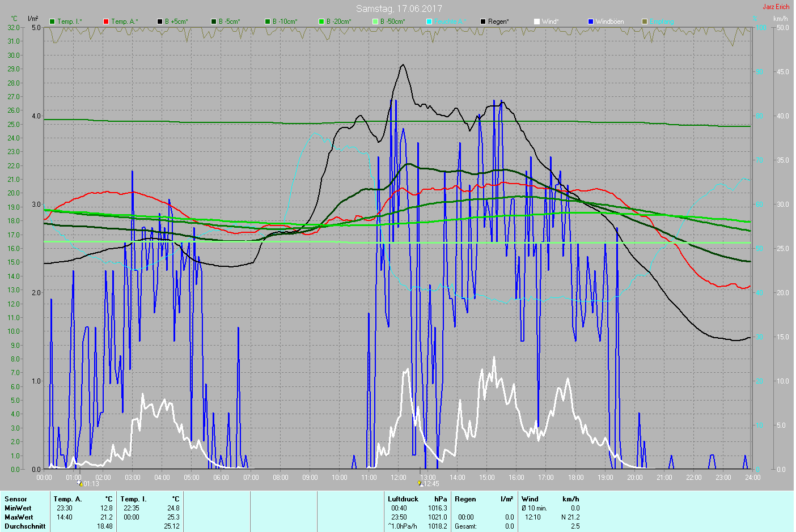This screenshot has width=796, height=532.
Task: Click the date title Samstag, 17.06.2017
Action: (399, 8)
